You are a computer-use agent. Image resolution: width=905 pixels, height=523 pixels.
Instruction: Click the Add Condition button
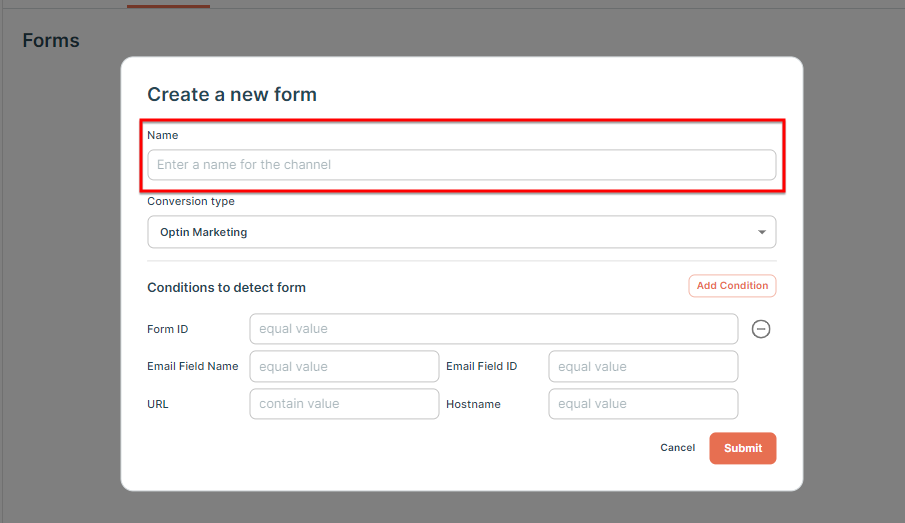732,286
